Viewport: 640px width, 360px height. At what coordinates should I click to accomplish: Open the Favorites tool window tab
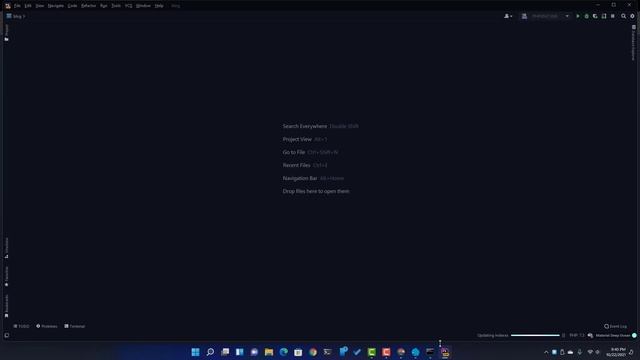[6, 276]
